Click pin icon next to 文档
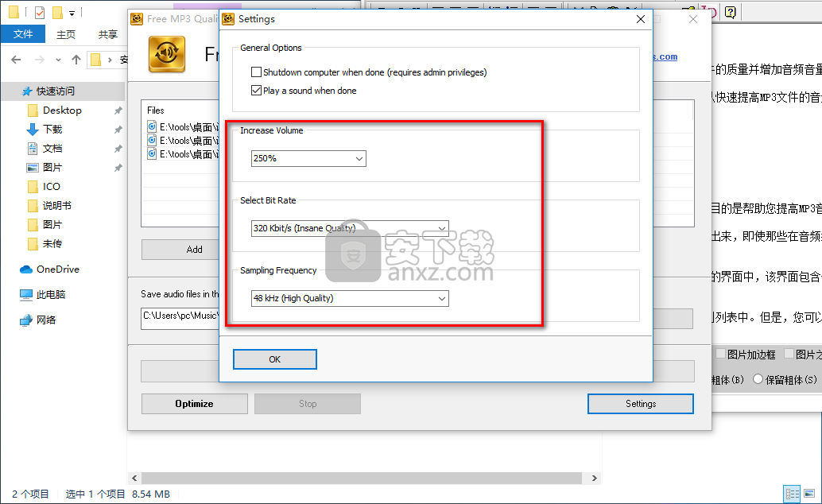Image resolution: width=822 pixels, height=504 pixels. click(x=118, y=149)
